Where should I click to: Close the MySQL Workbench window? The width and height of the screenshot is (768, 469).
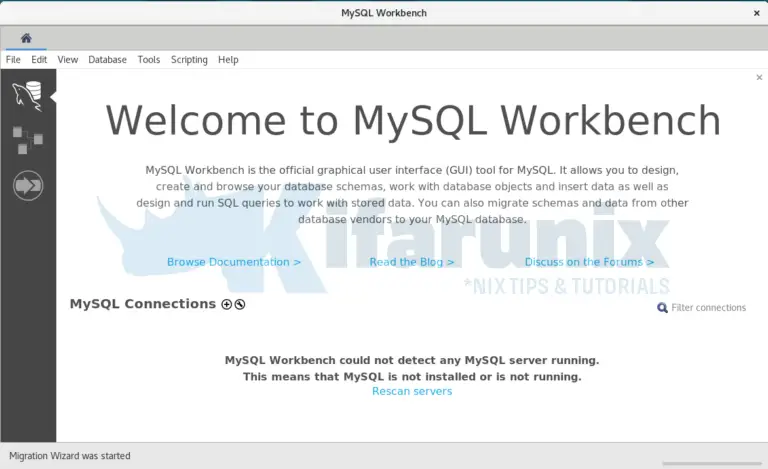757,13
